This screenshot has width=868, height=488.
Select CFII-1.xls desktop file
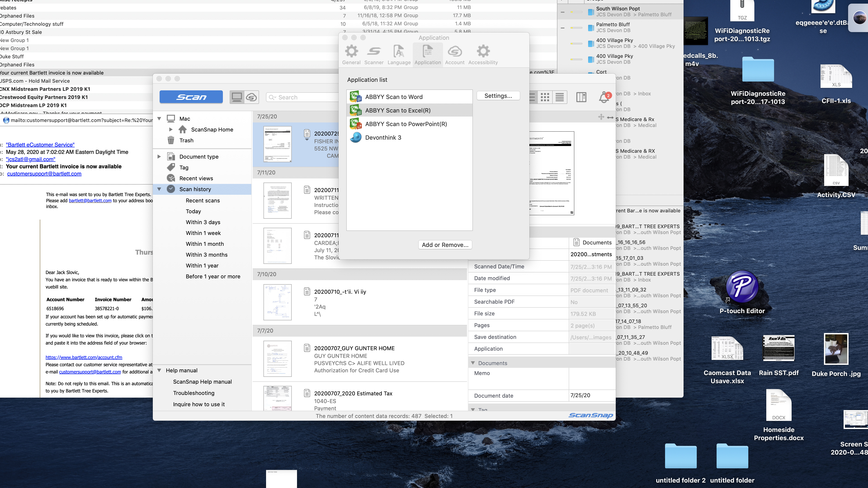pos(836,84)
